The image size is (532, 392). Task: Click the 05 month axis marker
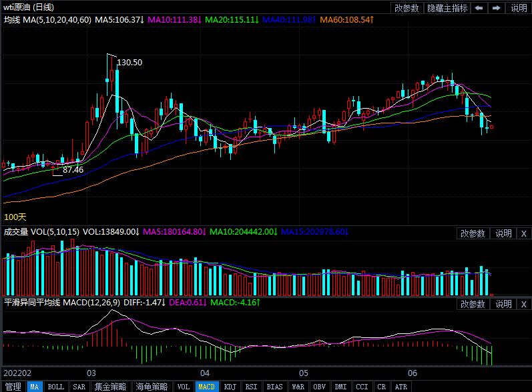(x=303, y=373)
